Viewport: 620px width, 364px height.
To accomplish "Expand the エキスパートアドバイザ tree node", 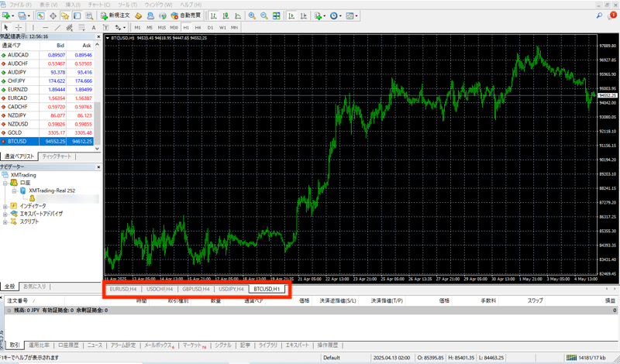I will [5, 214].
